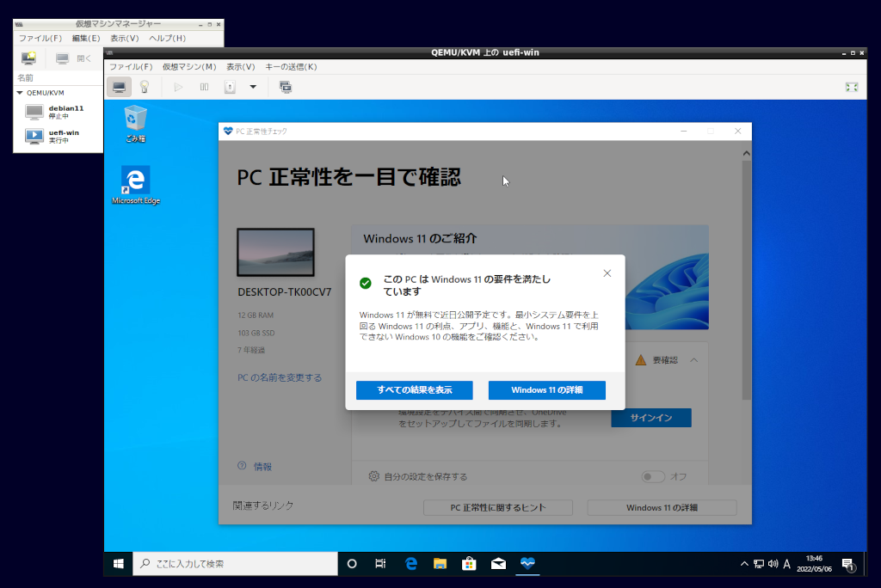Click the run virtual machine play icon
This screenshot has height=588, width=881.
click(178, 87)
